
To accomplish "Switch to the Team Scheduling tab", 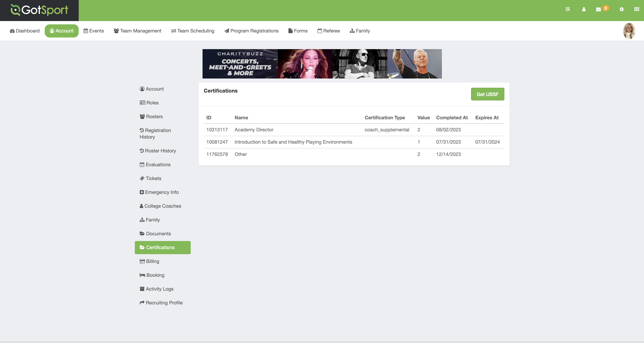I will coord(192,31).
